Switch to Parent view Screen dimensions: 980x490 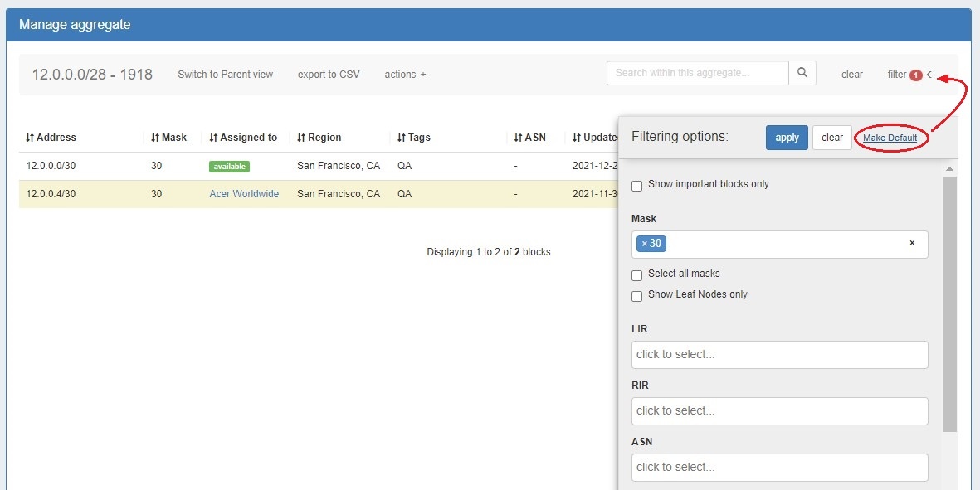point(225,75)
